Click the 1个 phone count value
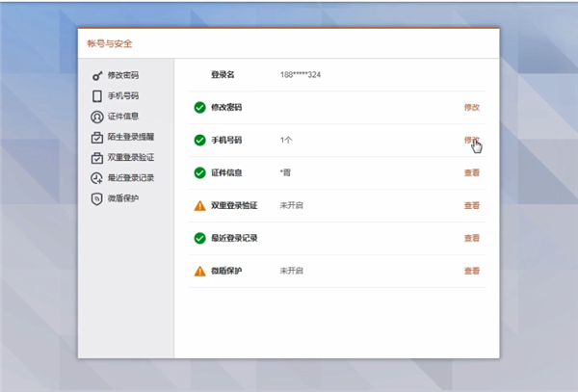 [286, 140]
